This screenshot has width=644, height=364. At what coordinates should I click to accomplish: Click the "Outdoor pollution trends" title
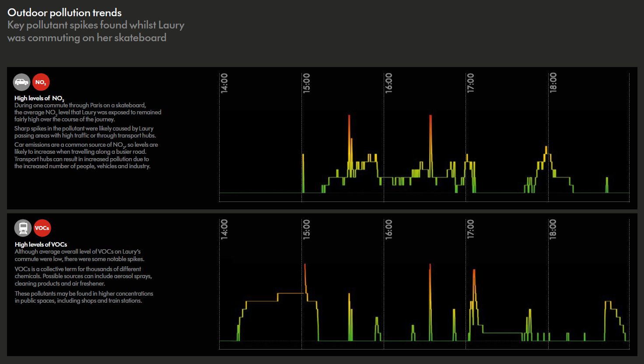click(65, 12)
